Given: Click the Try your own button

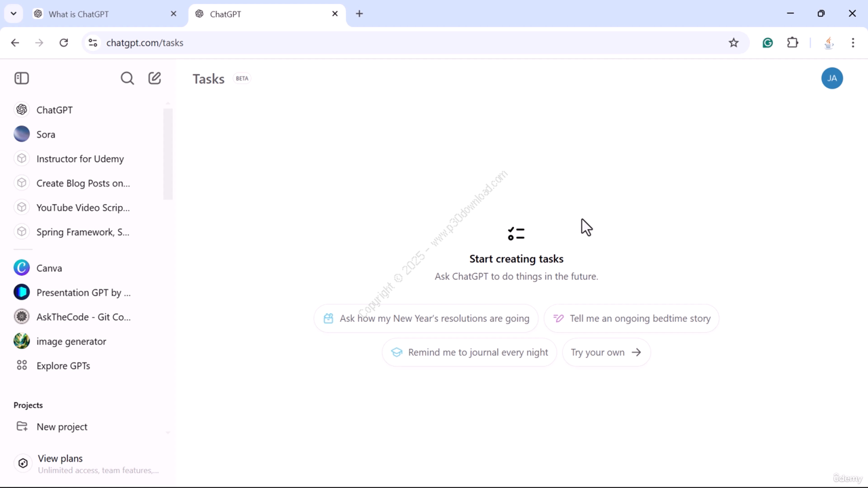Looking at the screenshot, I should 606,352.
